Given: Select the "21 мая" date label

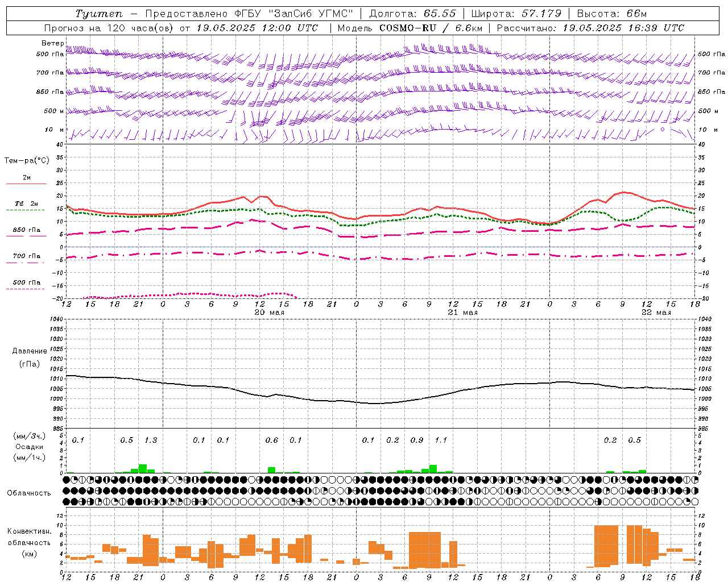Looking at the screenshot, I should tap(462, 312).
